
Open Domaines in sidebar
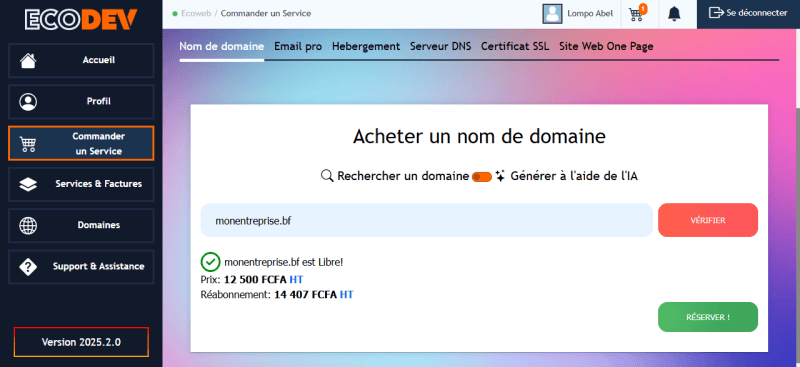coord(81,225)
